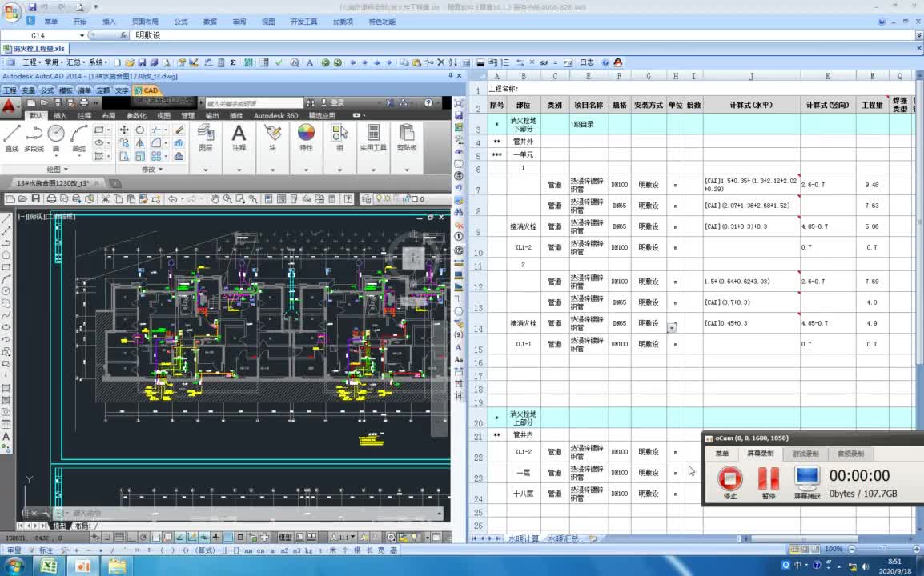Select the AutoCAD Line (直线) tool
Screen dimensions: 924x576
click(11, 135)
